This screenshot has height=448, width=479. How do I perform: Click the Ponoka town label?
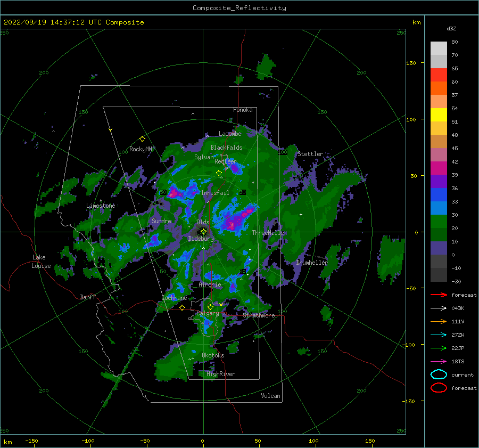click(243, 110)
